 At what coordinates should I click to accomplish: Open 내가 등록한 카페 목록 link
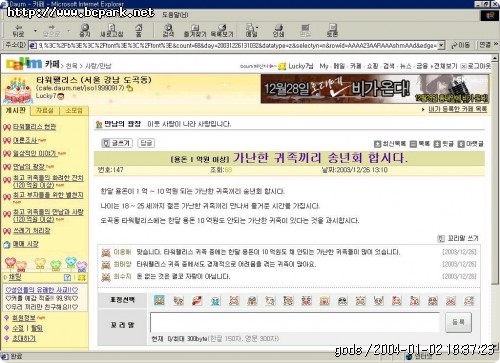pos(457,109)
